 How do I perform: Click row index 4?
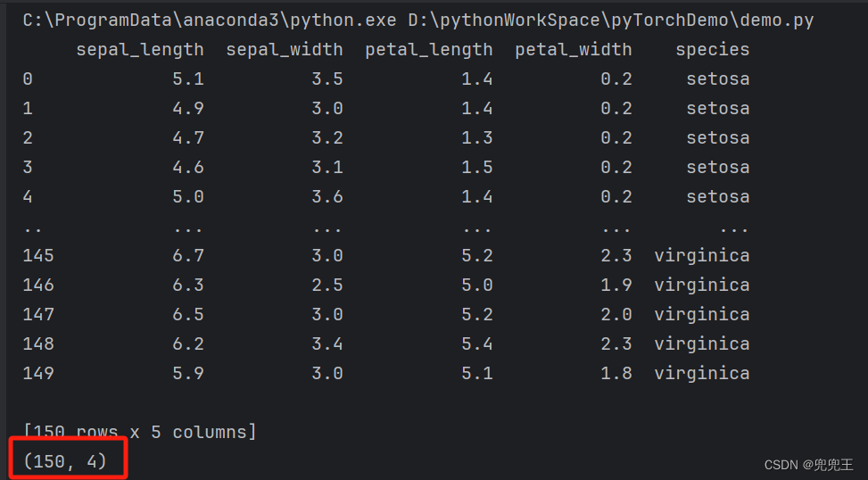click(x=28, y=196)
